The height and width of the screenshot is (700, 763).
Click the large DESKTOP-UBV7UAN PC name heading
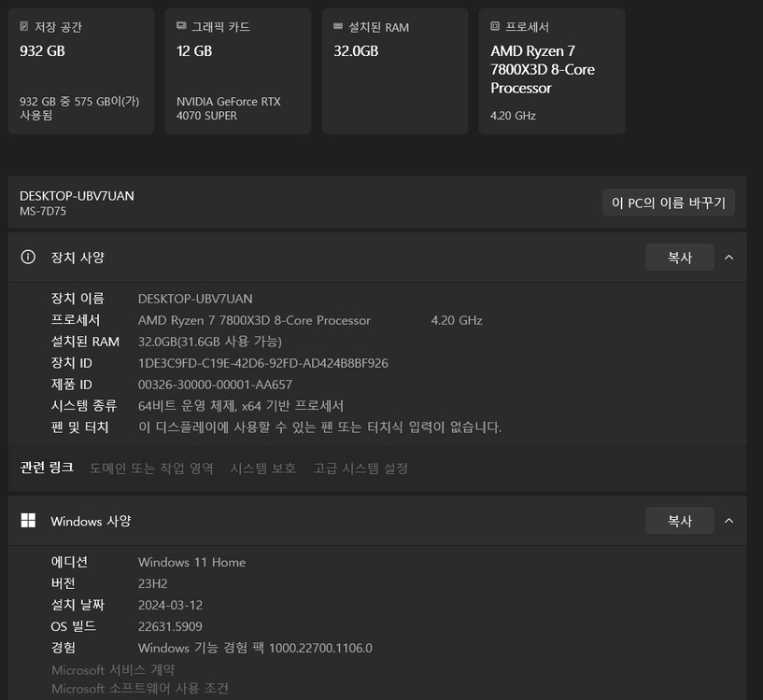pos(77,196)
